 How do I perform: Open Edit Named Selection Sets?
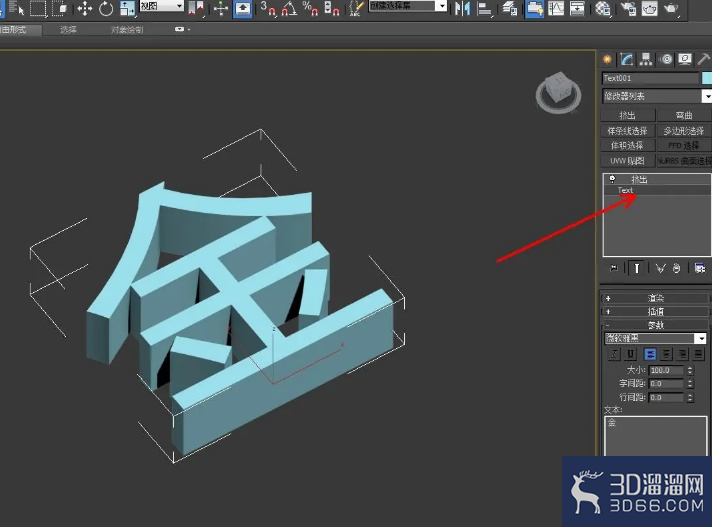(x=356, y=9)
